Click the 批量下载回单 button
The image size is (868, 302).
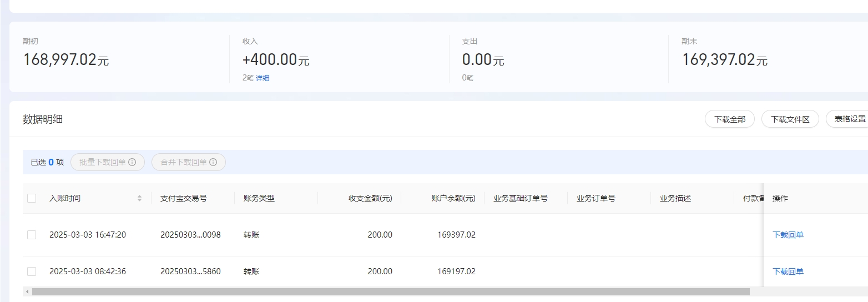[x=108, y=162]
